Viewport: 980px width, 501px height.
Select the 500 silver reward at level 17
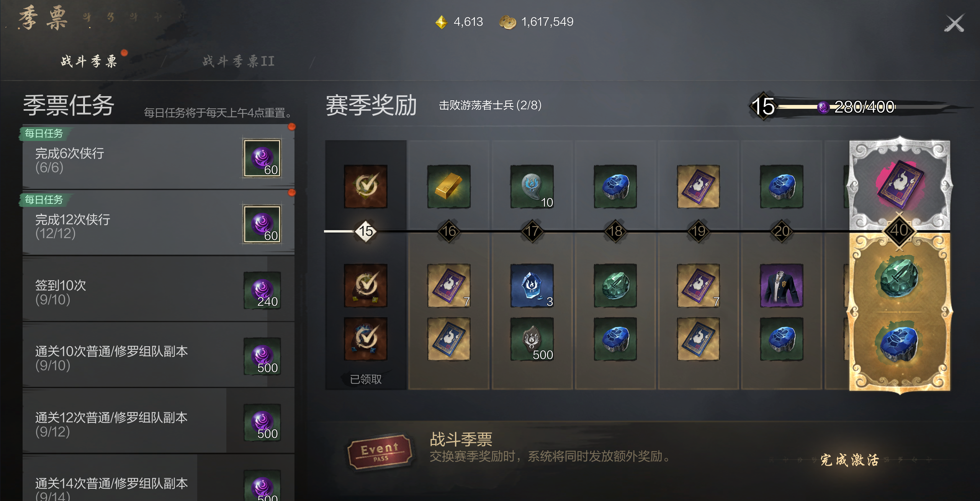click(x=532, y=339)
